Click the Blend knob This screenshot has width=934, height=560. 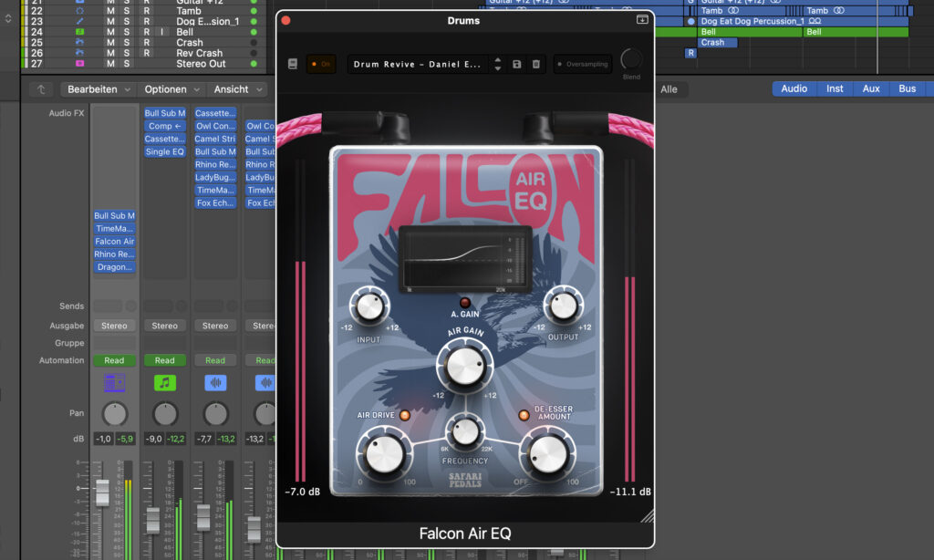pyautogui.click(x=631, y=59)
